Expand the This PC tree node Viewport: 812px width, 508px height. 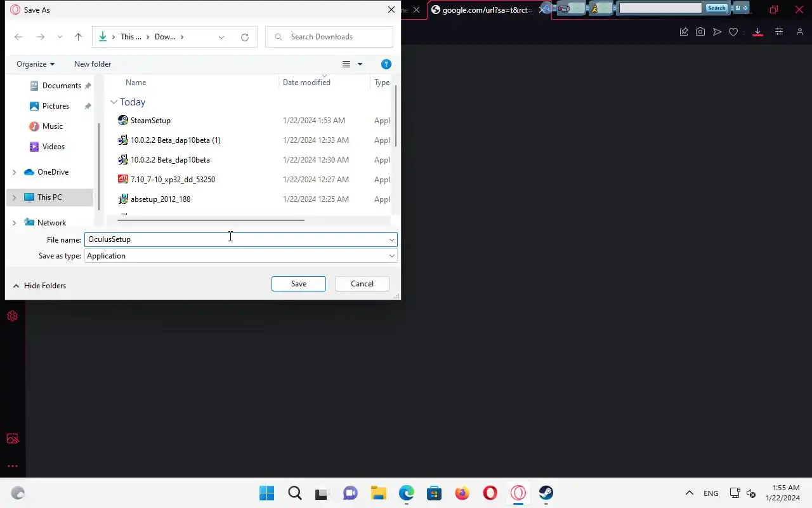[14, 197]
